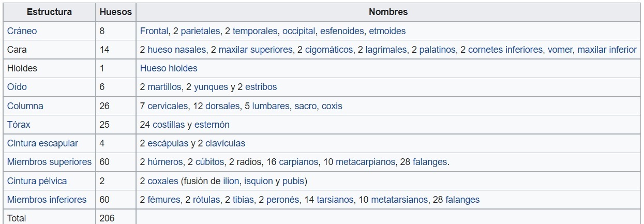Open the metacarpianos link
Viewport: 644px width, 224px height.
[365, 162]
